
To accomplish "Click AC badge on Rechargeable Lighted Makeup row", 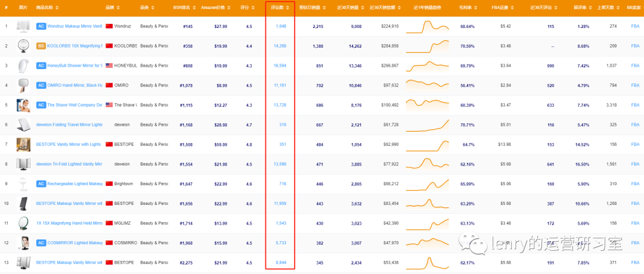I will click(41, 184).
